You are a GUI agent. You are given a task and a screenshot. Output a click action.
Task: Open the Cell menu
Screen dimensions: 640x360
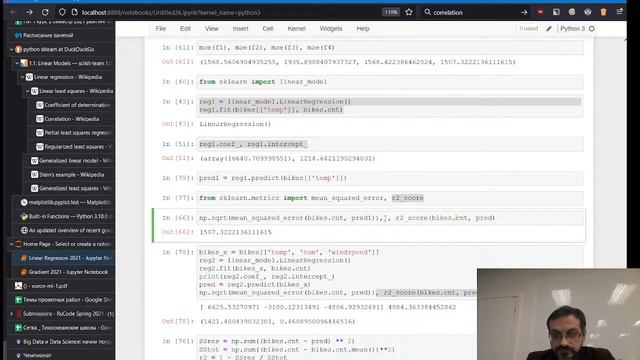click(x=268, y=29)
